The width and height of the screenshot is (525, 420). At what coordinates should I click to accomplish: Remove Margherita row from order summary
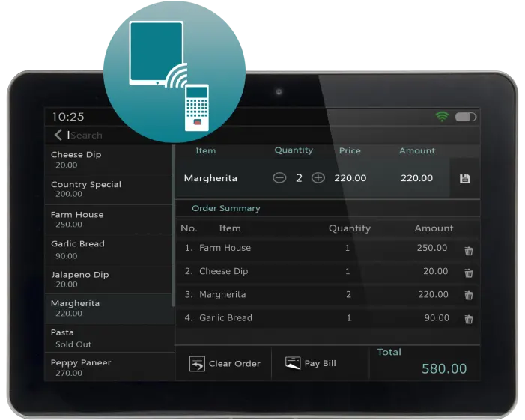(x=469, y=295)
